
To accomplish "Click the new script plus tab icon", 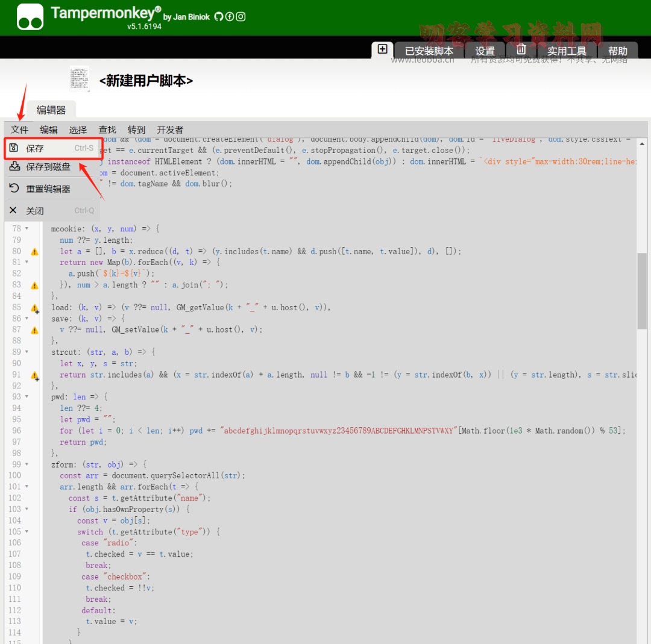I will click(x=382, y=49).
